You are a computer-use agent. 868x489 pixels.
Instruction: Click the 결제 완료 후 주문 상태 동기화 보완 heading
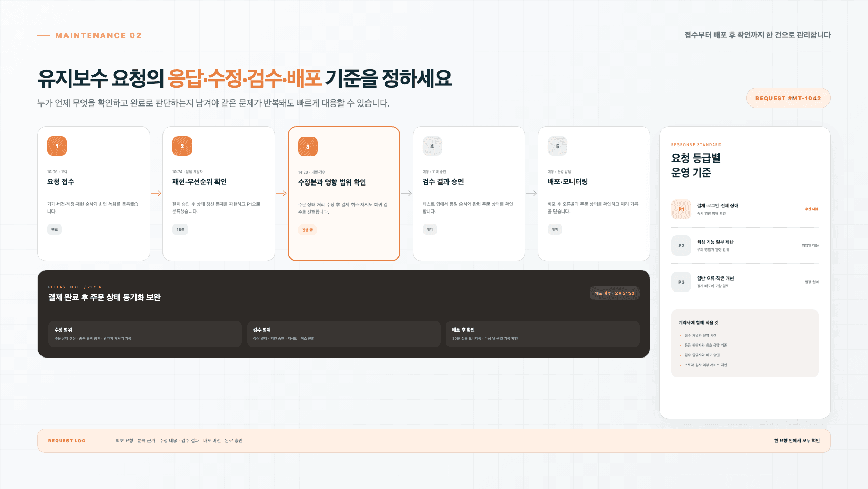pos(104,297)
